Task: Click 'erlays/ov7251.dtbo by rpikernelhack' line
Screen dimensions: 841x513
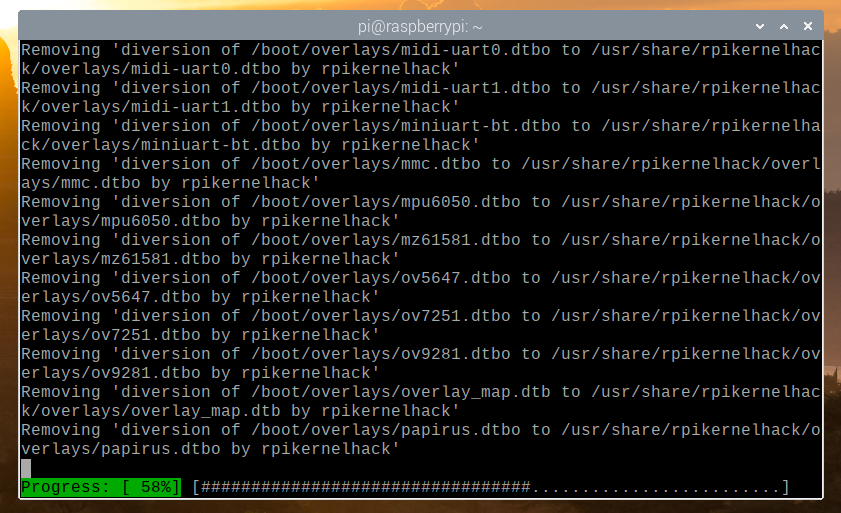Action: coord(201,335)
